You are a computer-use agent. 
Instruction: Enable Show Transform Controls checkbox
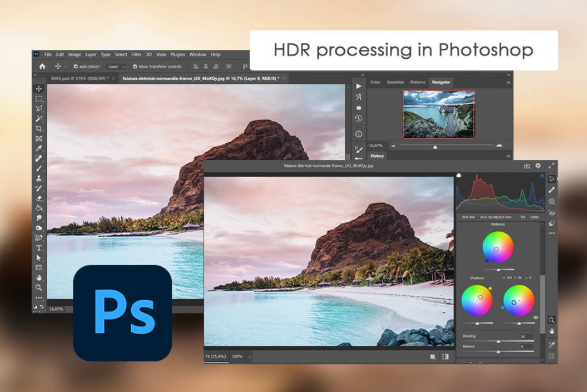coord(135,66)
